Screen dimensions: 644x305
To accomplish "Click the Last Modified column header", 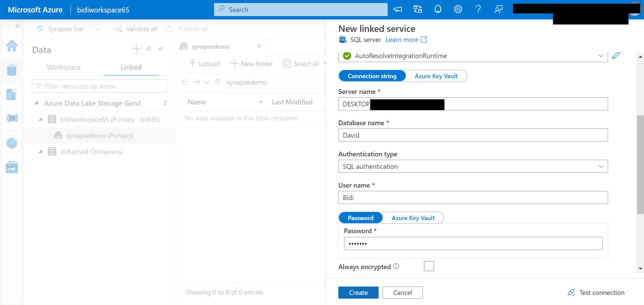I will [292, 102].
